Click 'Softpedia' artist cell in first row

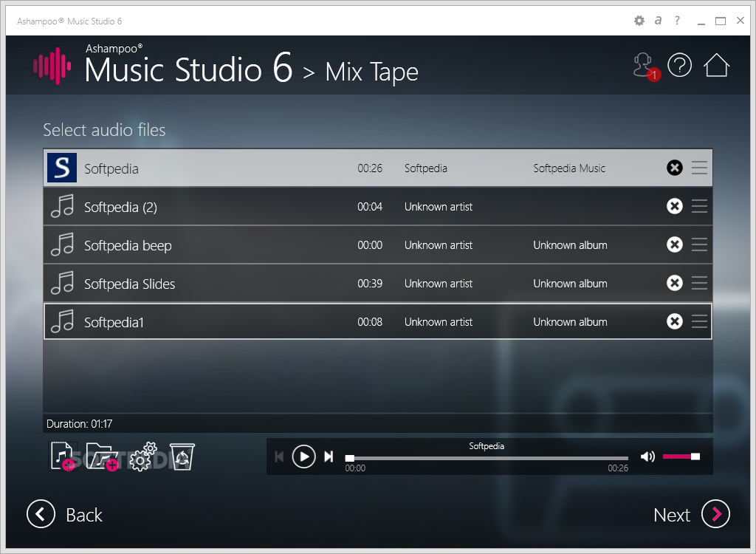(x=426, y=168)
